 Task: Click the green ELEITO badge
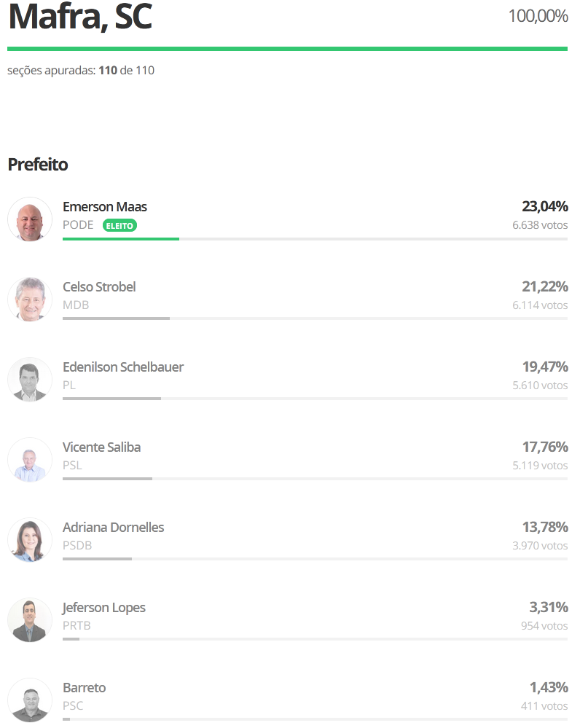(x=119, y=226)
